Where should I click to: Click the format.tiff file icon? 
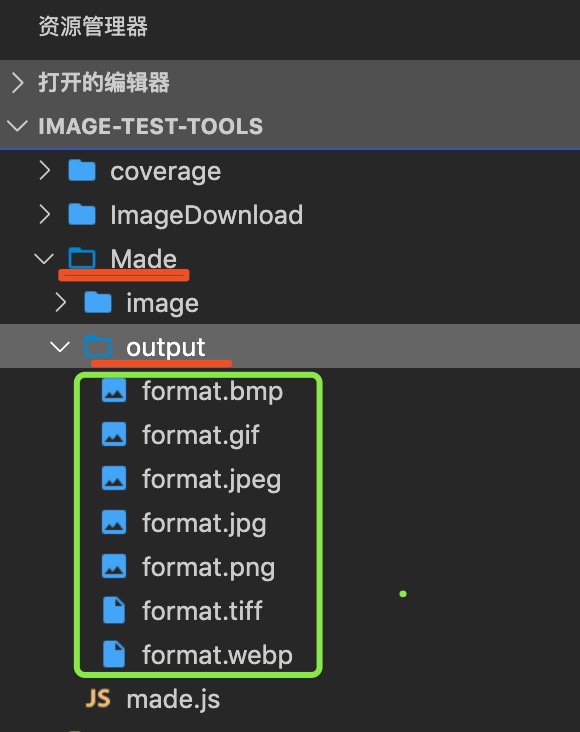(x=114, y=610)
